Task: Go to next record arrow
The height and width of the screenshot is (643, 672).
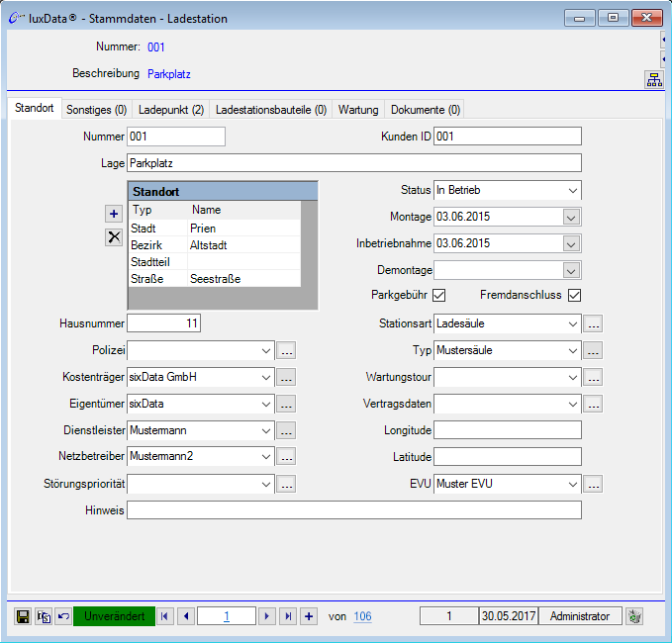Action: 266,616
